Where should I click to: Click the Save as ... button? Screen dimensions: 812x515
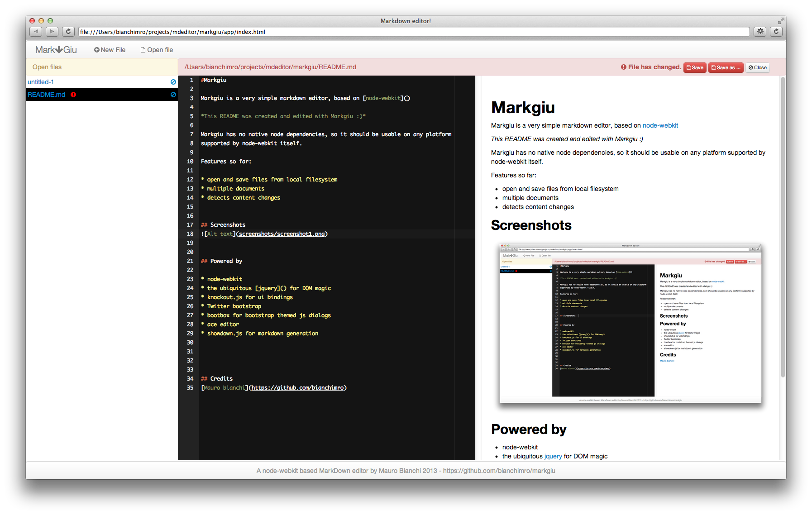[x=726, y=67]
